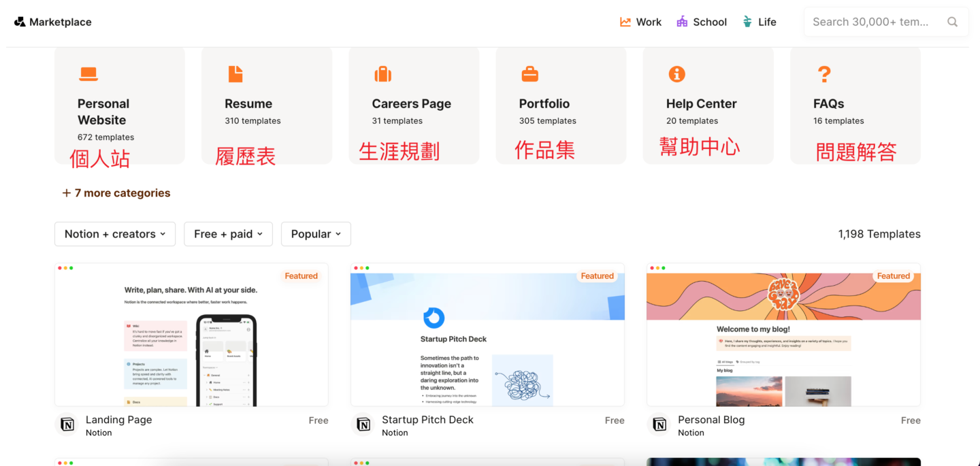Focus the Search 30,000+ templates field
This screenshot has width=980, height=466.
[x=886, y=22]
